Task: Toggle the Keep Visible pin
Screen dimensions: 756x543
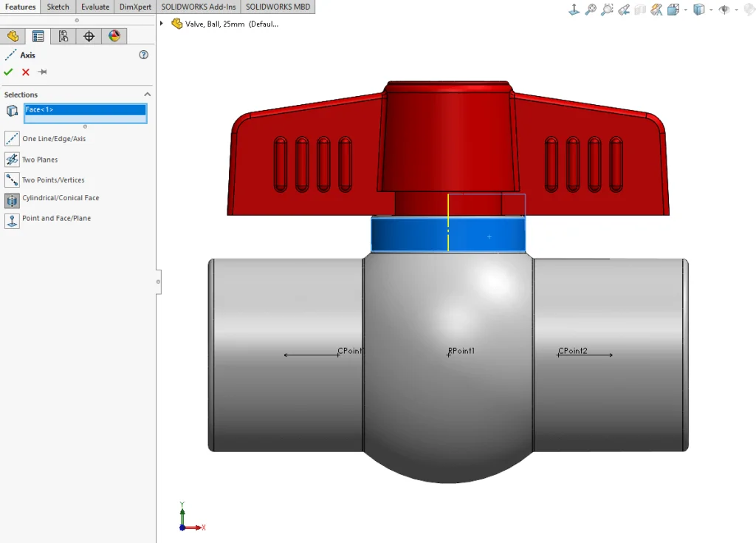Action: (41, 72)
